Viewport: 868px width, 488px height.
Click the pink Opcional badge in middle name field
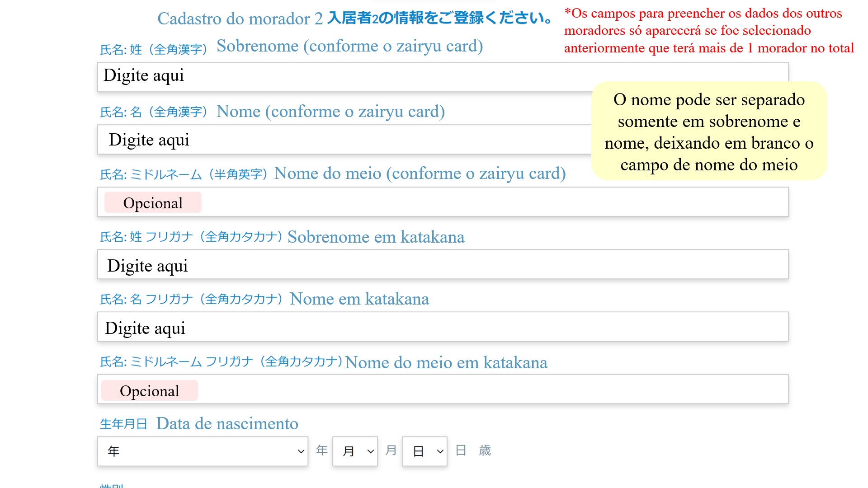click(153, 203)
